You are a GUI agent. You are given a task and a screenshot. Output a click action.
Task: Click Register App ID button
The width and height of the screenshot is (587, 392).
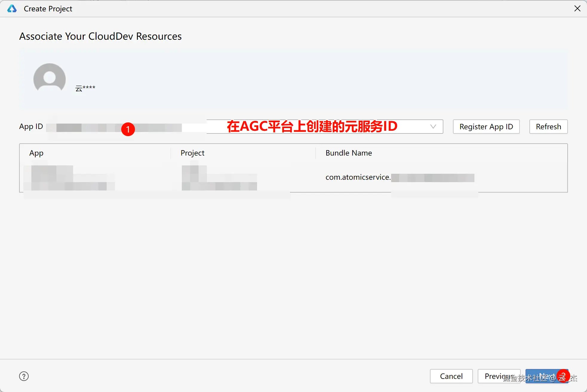click(486, 127)
